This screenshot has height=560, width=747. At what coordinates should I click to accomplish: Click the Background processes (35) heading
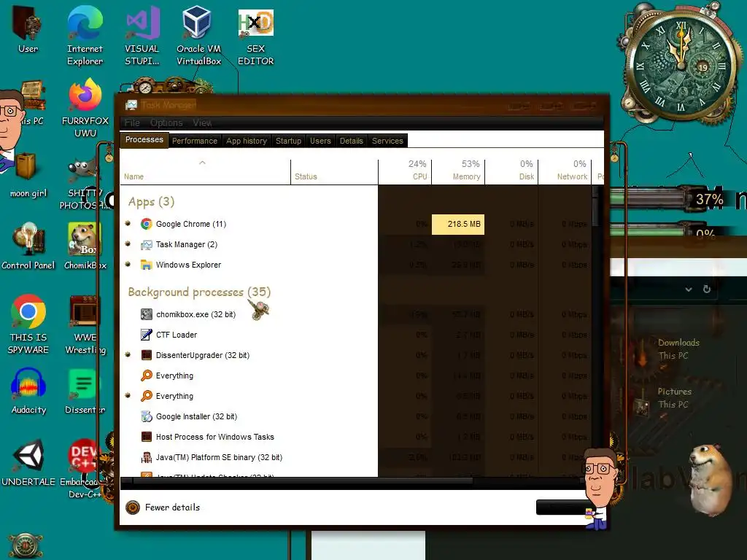pyautogui.click(x=199, y=292)
